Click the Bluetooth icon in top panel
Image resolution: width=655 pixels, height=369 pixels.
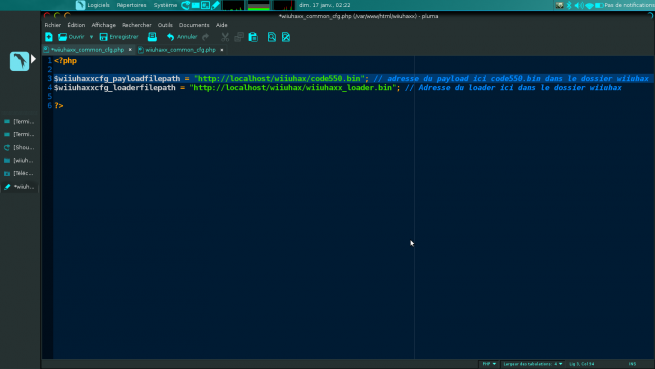point(569,5)
